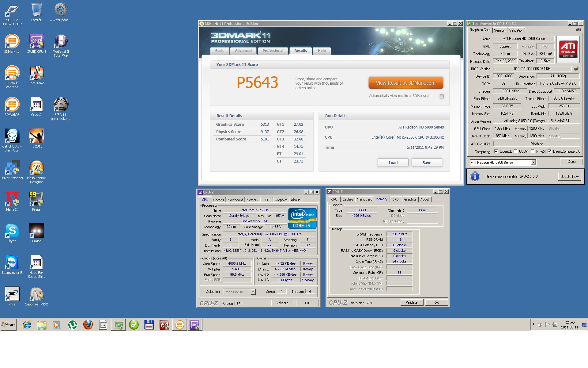
Task: Open the Medieval II Total War shortcut
Action: [x=61, y=46]
